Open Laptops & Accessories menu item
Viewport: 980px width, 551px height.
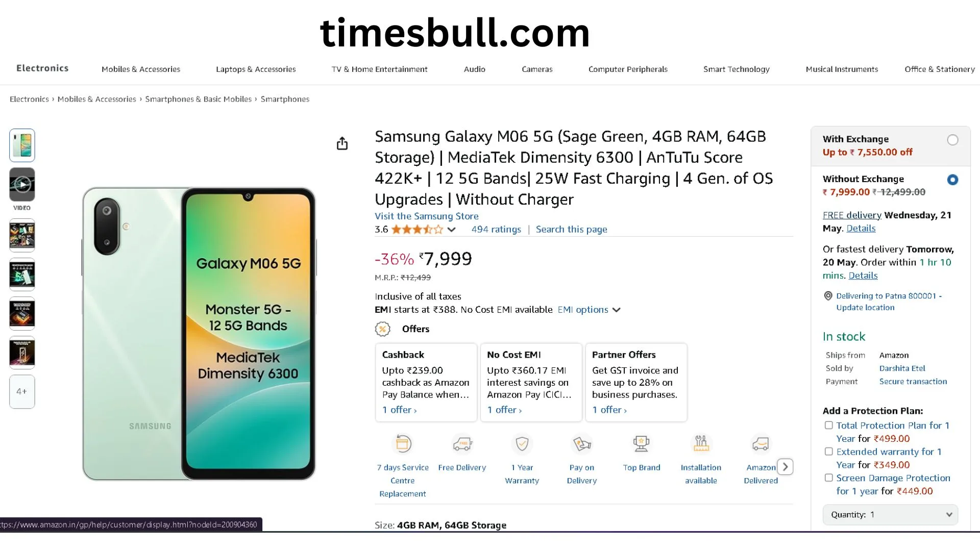256,69
